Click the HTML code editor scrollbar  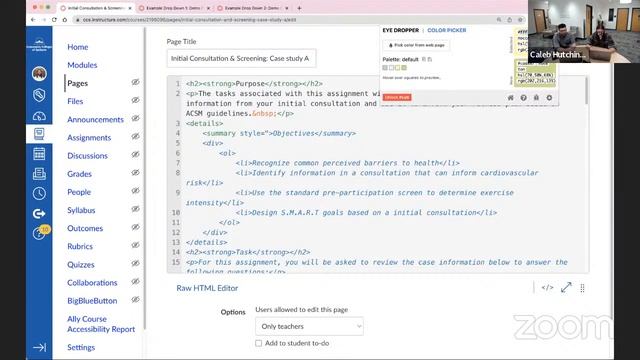pyautogui.click(x=587, y=91)
